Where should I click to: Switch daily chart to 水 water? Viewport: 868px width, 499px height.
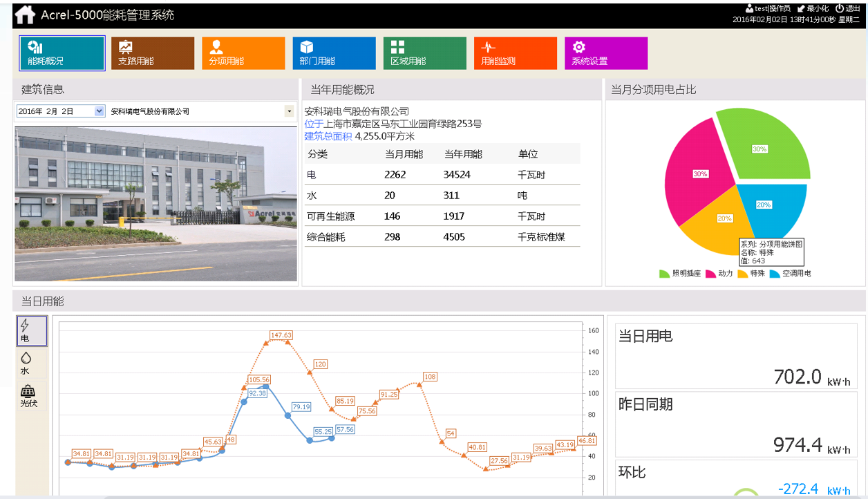(26, 364)
